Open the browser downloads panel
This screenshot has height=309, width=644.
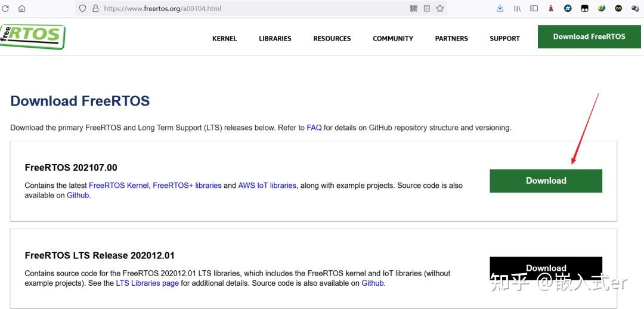(x=500, y=8)
